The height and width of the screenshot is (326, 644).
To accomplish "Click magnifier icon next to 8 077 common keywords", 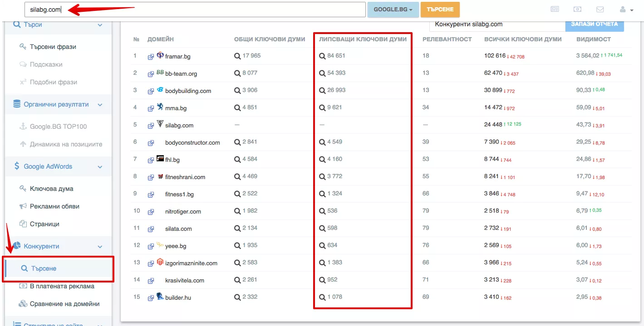I will pos(237,73).
